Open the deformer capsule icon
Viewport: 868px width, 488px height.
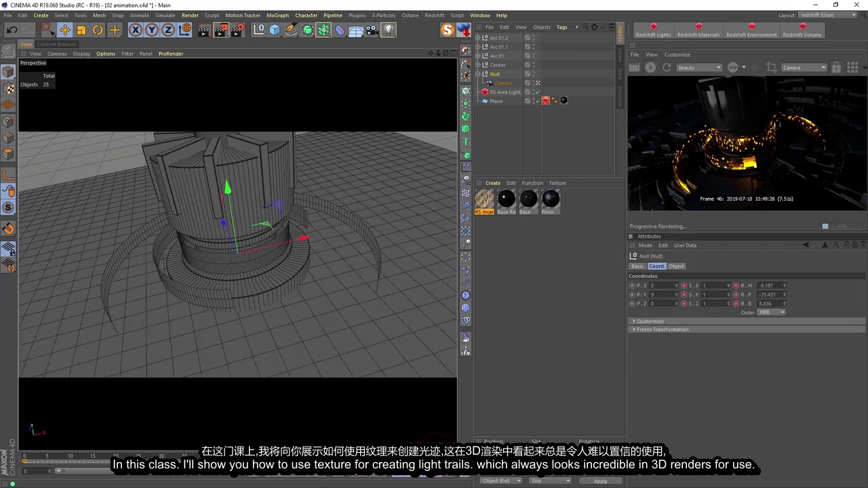[x=340, y=30]
